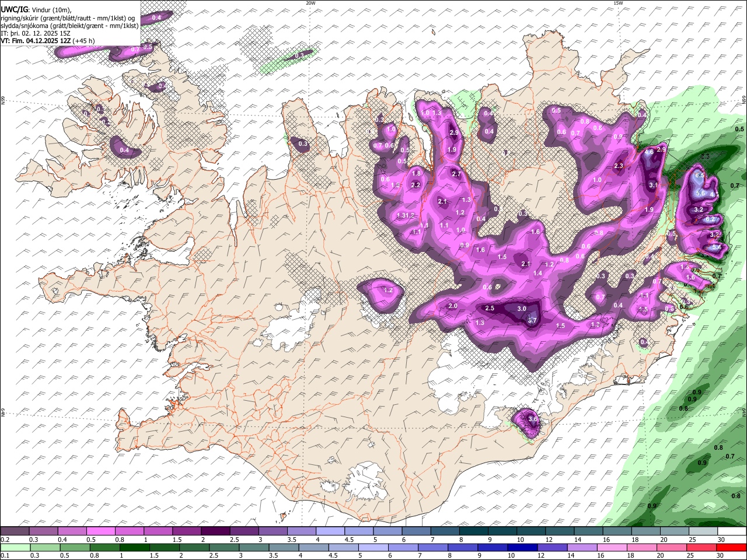Click the white swatch ending the snow legend

(732, 531)
